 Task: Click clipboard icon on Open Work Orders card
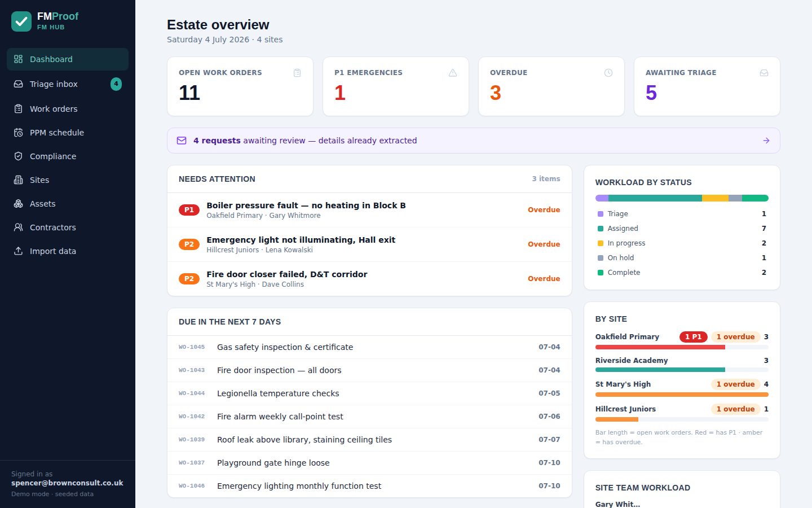(297, 73)
